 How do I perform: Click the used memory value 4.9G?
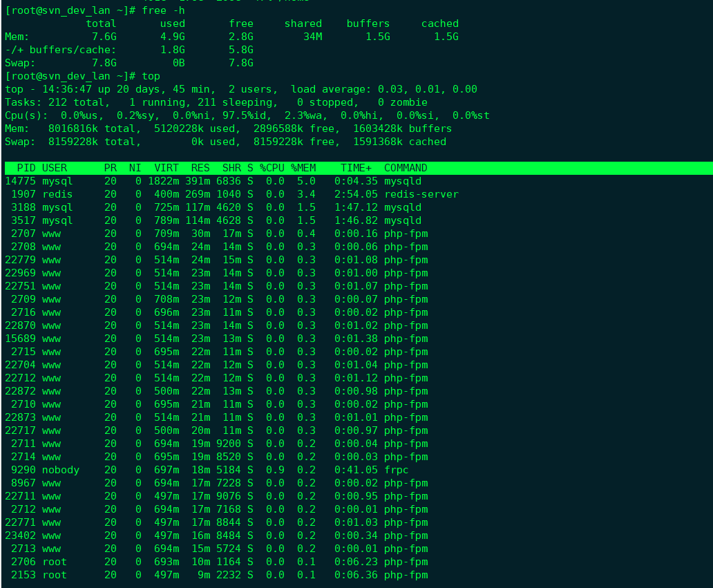click(x=172, y=37)
